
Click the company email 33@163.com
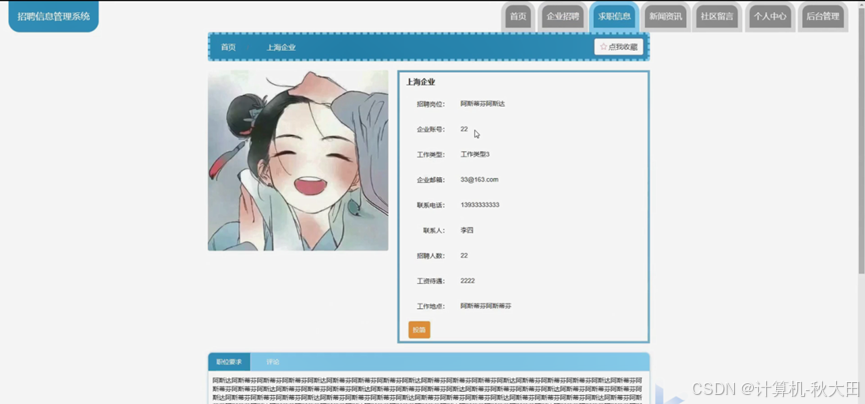479,180
